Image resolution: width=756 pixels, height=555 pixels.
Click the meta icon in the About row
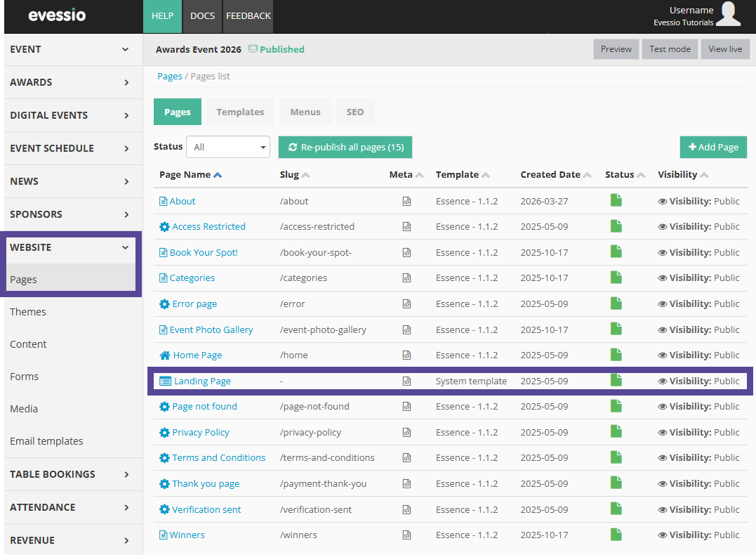[406, 202]
